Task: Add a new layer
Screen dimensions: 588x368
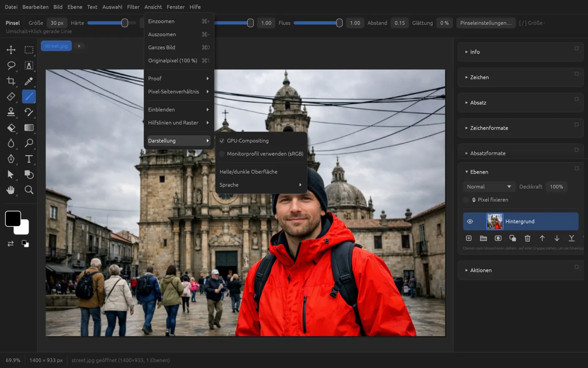Action: (x=469, y=238)
